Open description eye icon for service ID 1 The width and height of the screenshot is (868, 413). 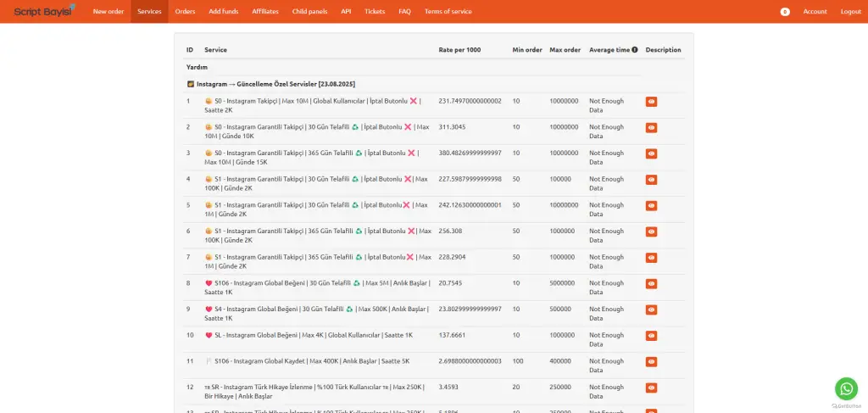pyautogui.click(x=651, y=102)
